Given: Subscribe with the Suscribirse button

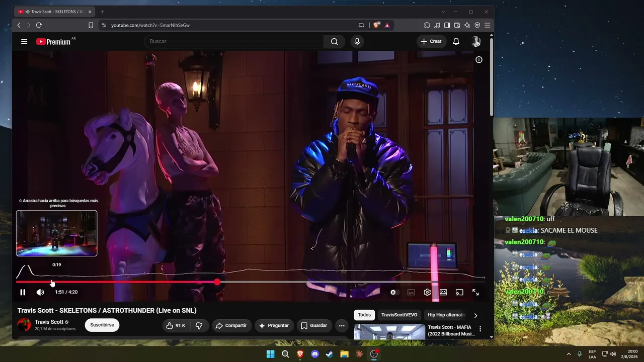Looking at the screenshot, I should coord(102,325).
